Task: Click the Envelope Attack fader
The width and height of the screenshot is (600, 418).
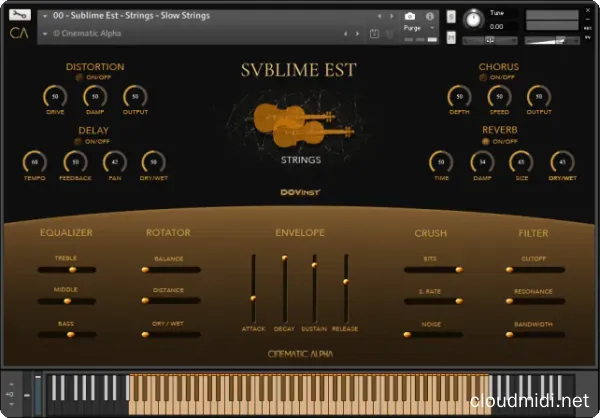Action: click(x=253, y=289)
